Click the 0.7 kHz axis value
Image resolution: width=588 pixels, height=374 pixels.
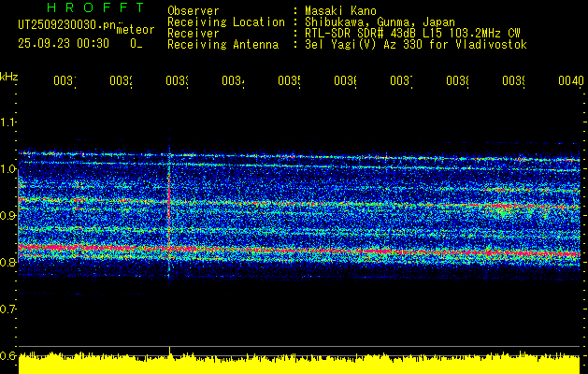[x=7, y=309]
